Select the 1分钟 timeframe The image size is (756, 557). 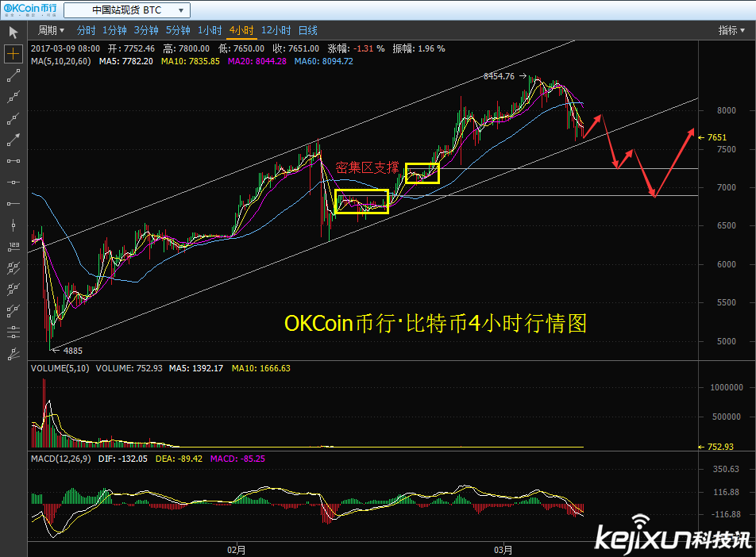114,30
